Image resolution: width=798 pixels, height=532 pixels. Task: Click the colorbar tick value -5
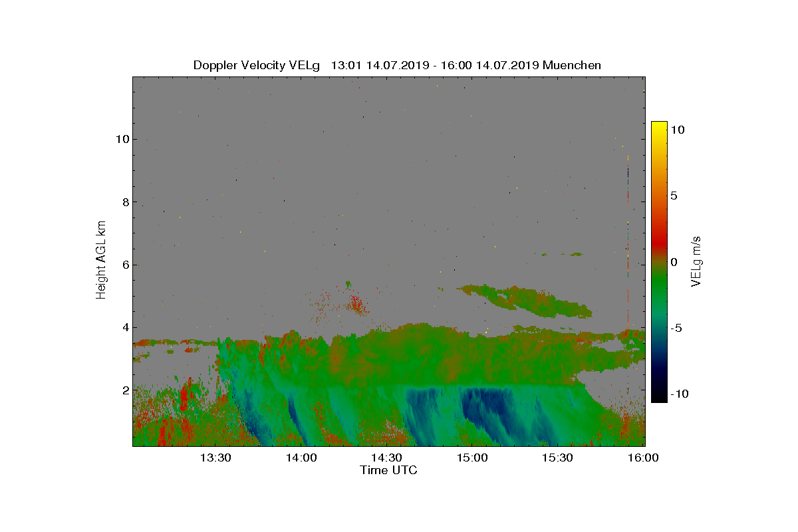click(676, 328)
